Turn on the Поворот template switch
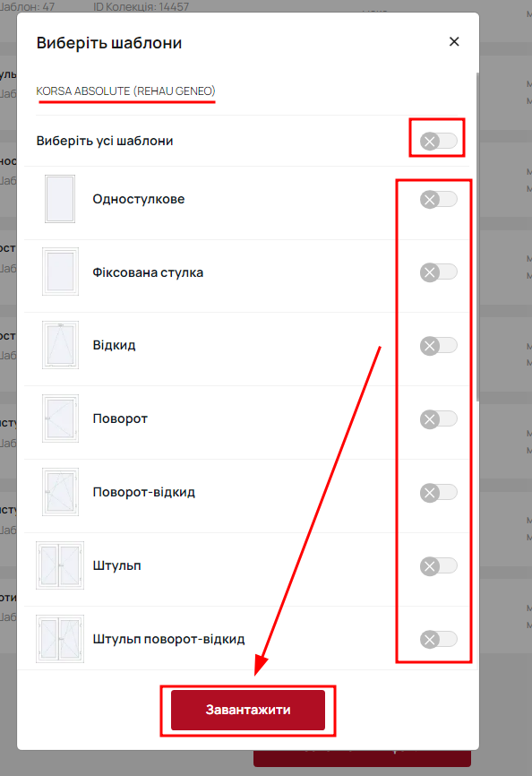Screen dimensions: 532x776 pyautogui.click(x=439, y=419)
